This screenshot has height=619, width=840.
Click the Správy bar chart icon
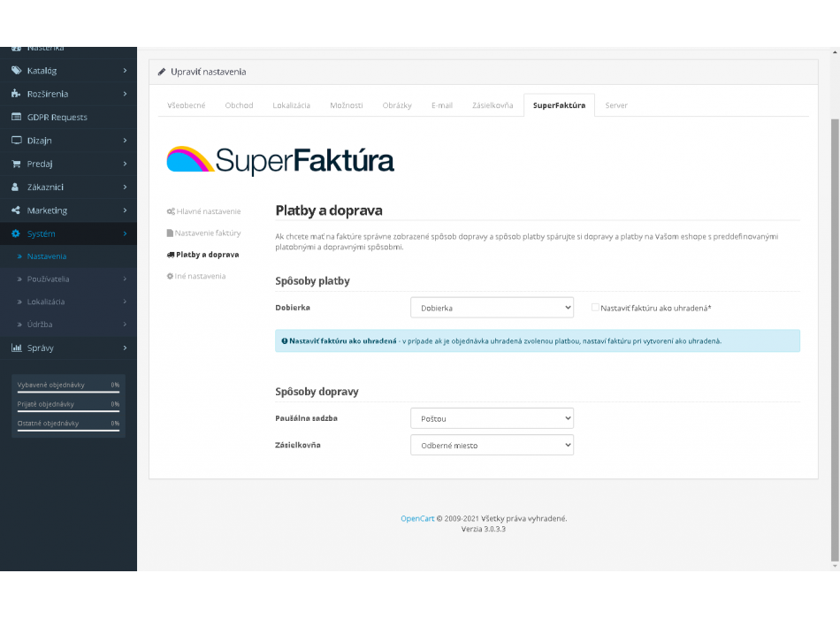(x=17, y=348)
